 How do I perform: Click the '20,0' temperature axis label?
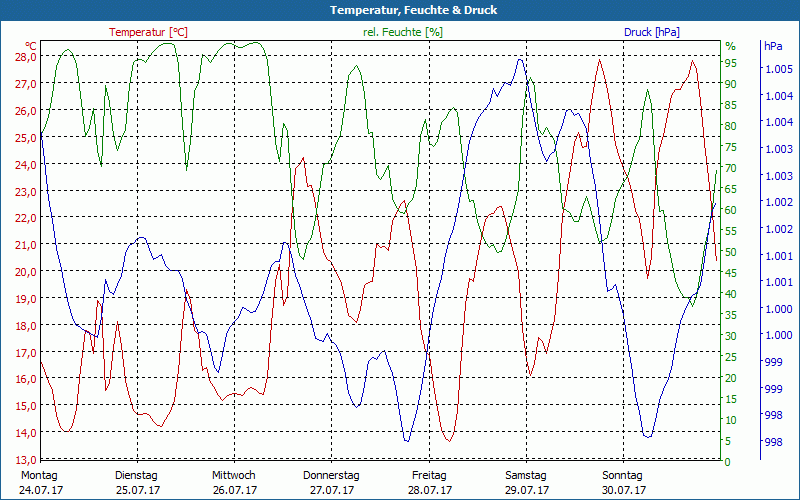(x=26, y=272)
